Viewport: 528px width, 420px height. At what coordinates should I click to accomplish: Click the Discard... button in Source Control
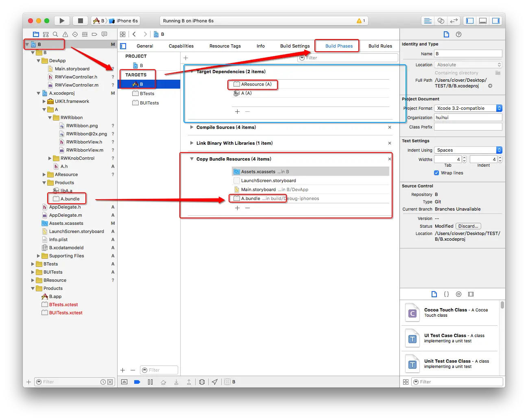coord(468,226)
